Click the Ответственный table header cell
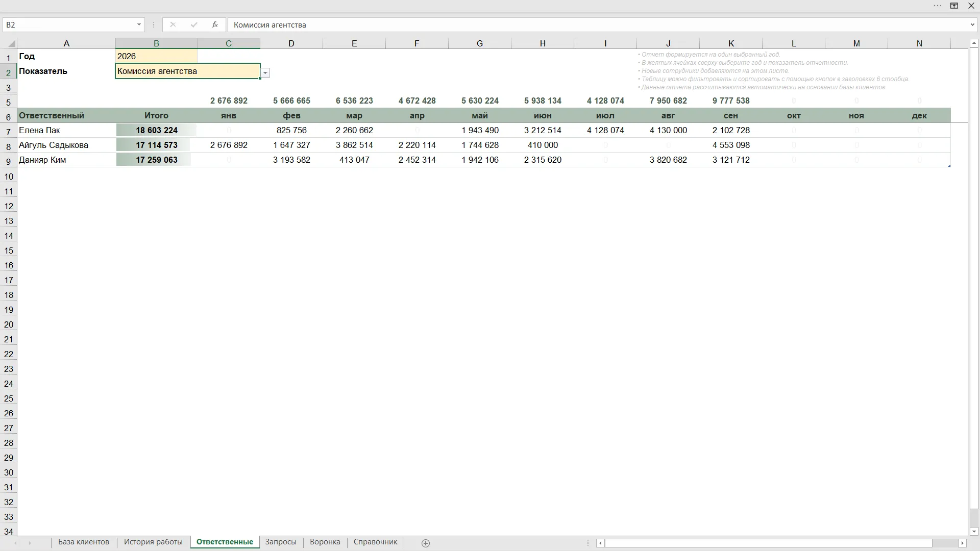The height and width of the screenshot is (551, 980). (66, 115)
